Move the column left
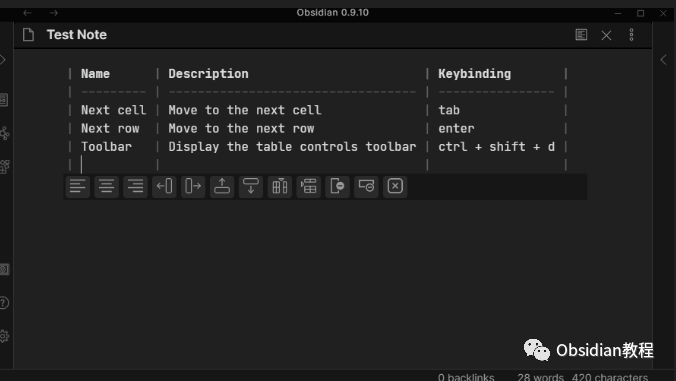Viewport: 676px width, 381px height. click(164, 186)
